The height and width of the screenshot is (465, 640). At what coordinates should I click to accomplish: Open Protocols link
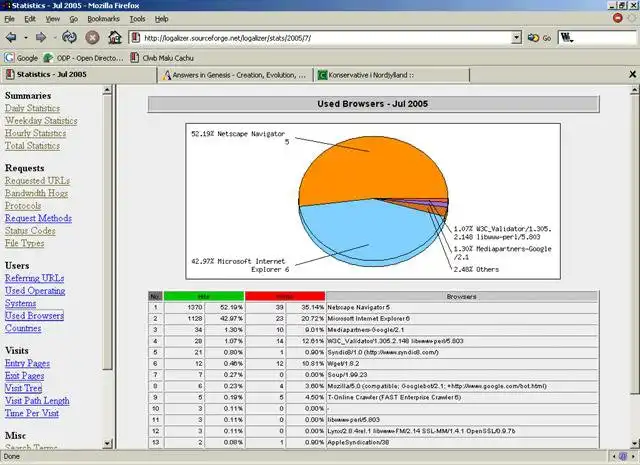[x=23, y=206]
